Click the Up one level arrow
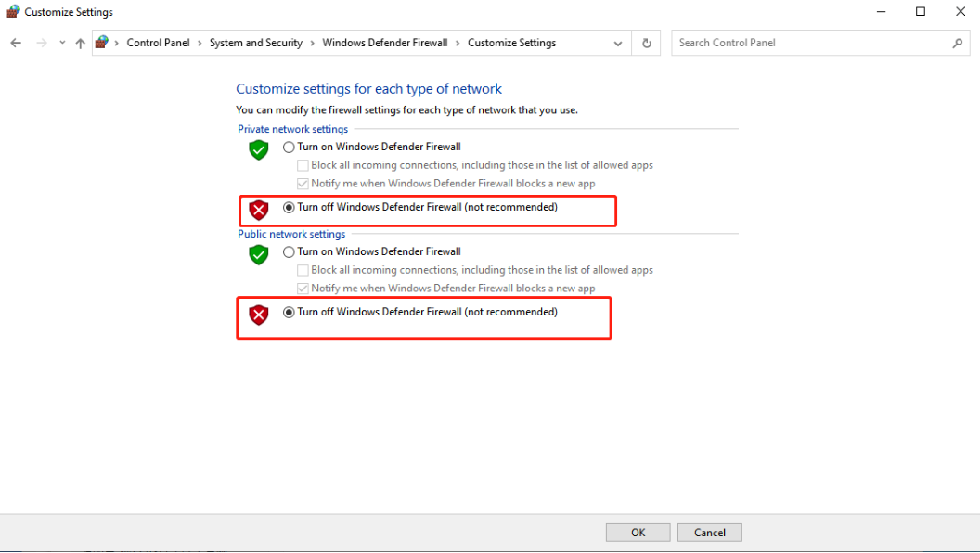This screenshot has height=553, width=980. (81, 43)
